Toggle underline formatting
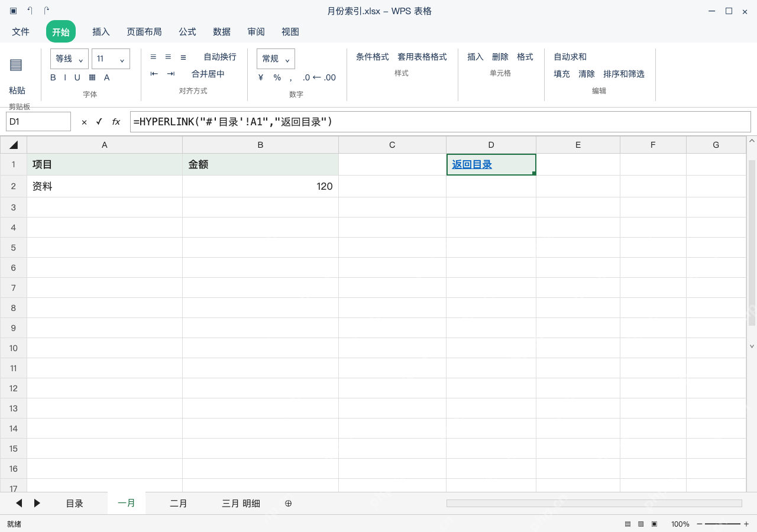757x532 pixels. pos(77,77)
